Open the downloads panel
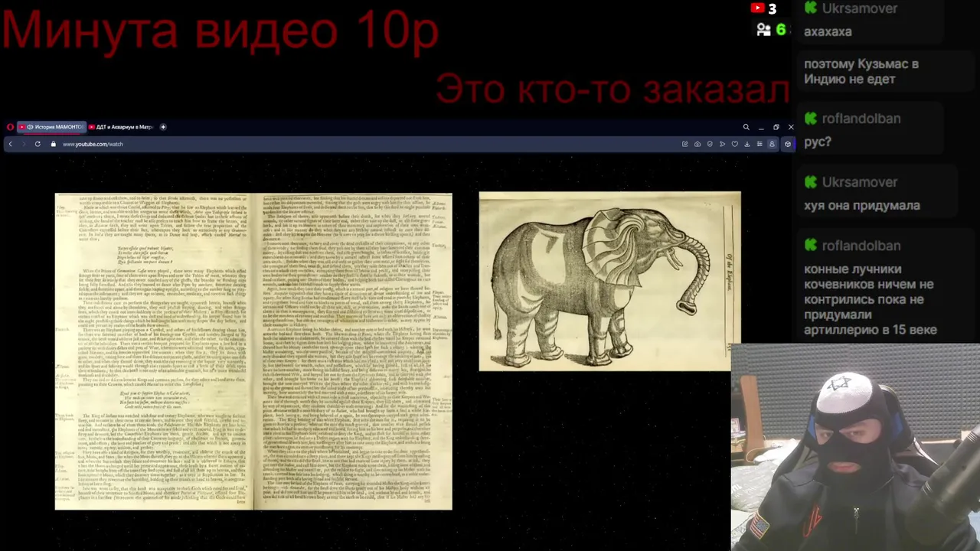Screen dimensions: 980x551 747,144
